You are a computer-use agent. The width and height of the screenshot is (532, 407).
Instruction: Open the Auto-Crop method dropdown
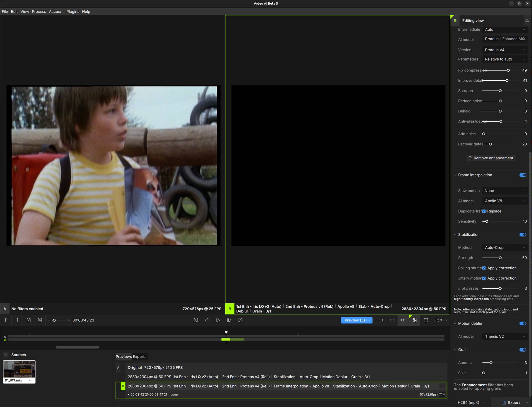click(x=504, y=247)
